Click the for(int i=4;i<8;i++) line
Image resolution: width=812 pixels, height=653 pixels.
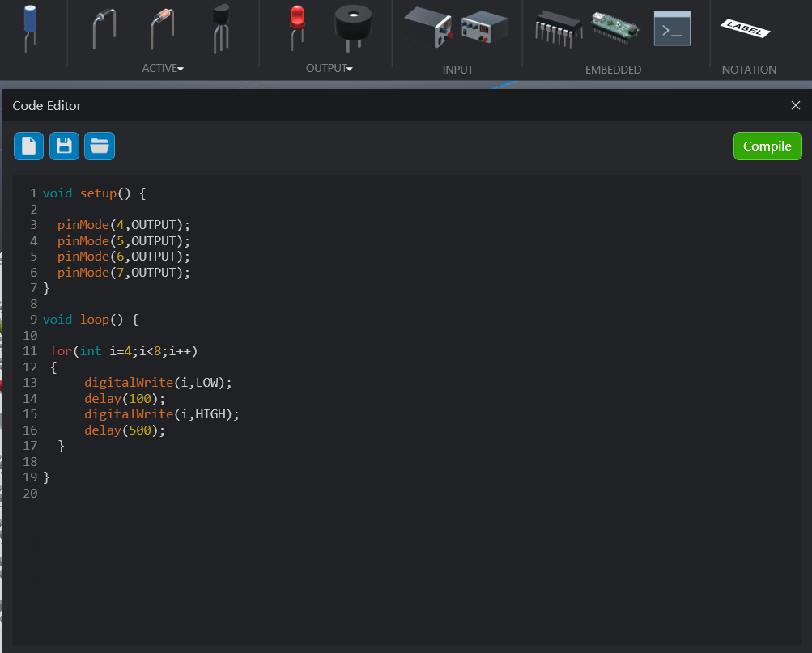(x=124, y=351)
